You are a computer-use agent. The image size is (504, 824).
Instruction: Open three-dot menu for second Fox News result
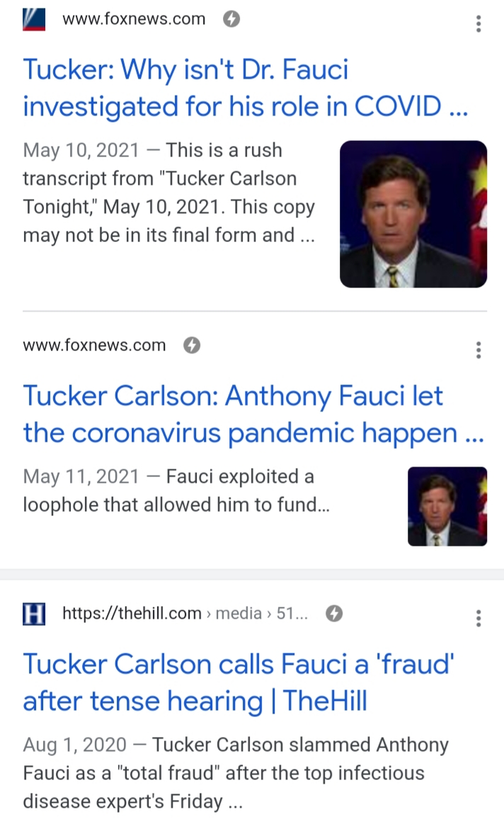pyautogui.click(x=479, y=350)
